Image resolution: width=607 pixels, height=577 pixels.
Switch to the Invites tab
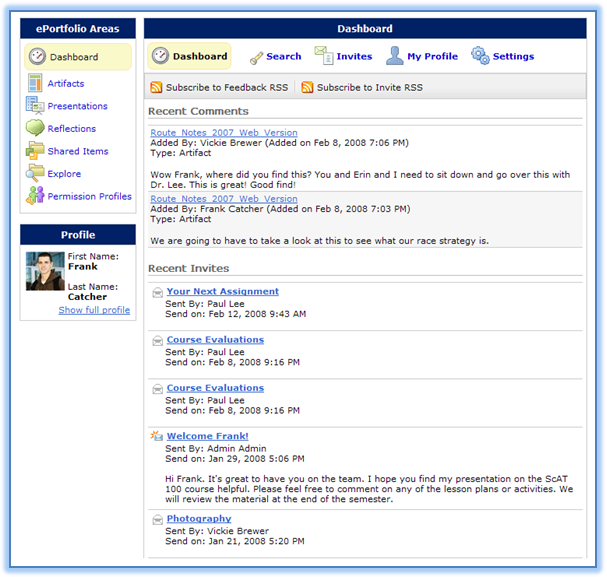[x=343, y=56]
